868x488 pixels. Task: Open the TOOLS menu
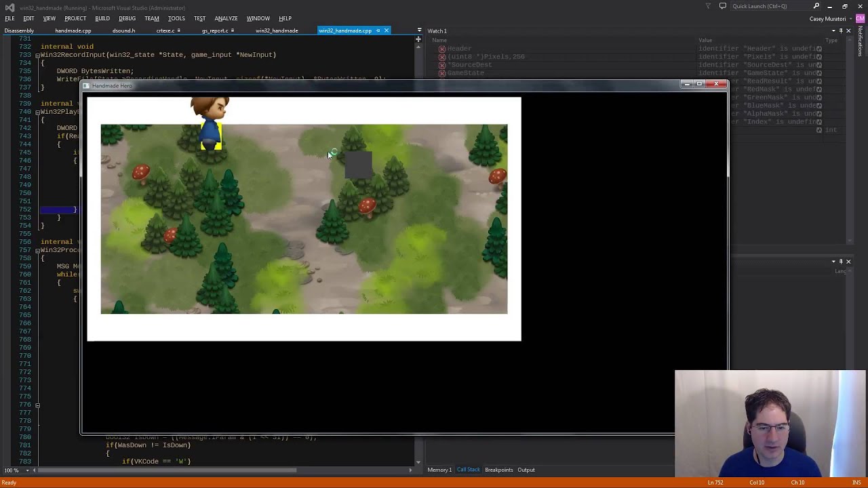point(176,18)
